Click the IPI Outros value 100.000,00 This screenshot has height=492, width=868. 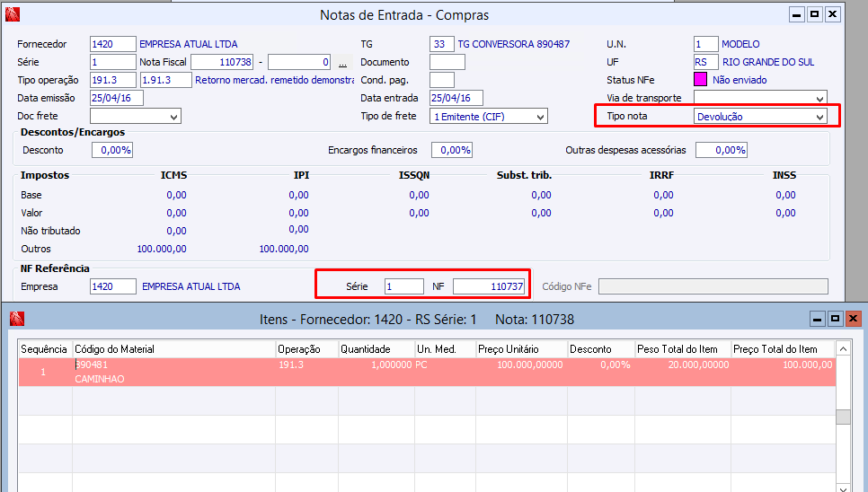(284, 249)
